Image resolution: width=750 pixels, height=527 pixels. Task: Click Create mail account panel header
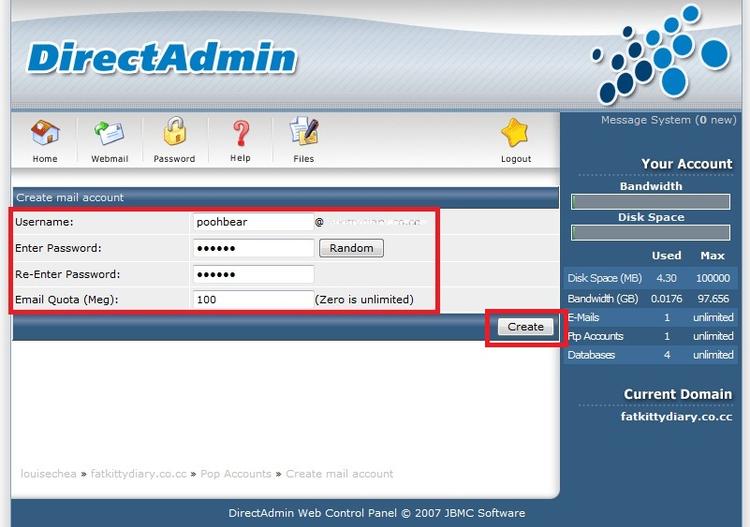click(286, 198)
